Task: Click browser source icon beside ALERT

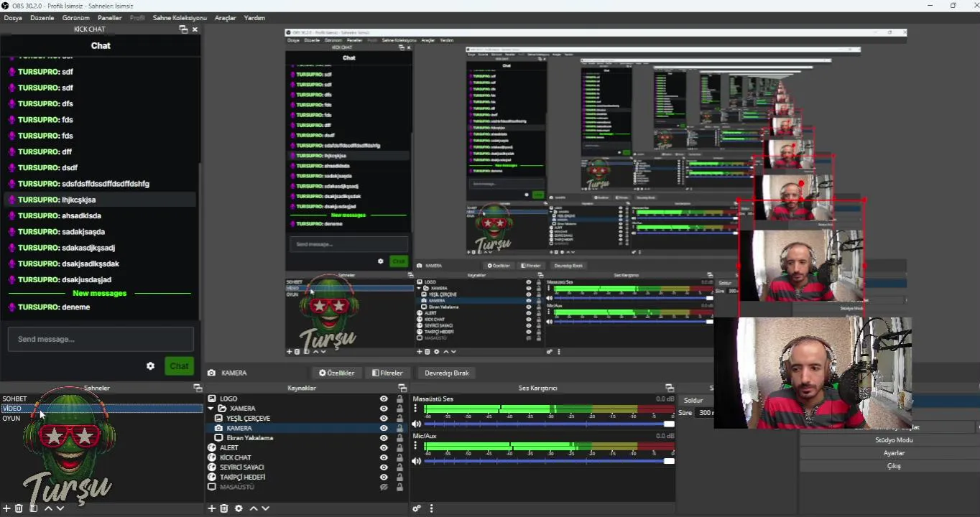Action: (x=212, y=448)
